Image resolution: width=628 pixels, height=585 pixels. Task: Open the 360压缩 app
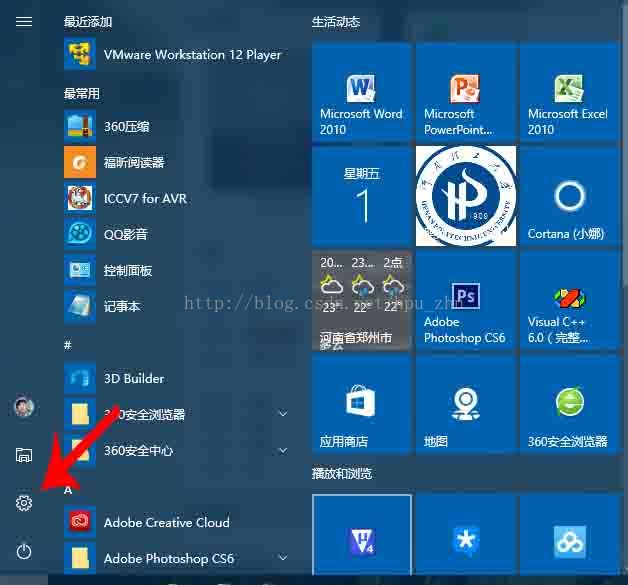(x=176, y=127)
